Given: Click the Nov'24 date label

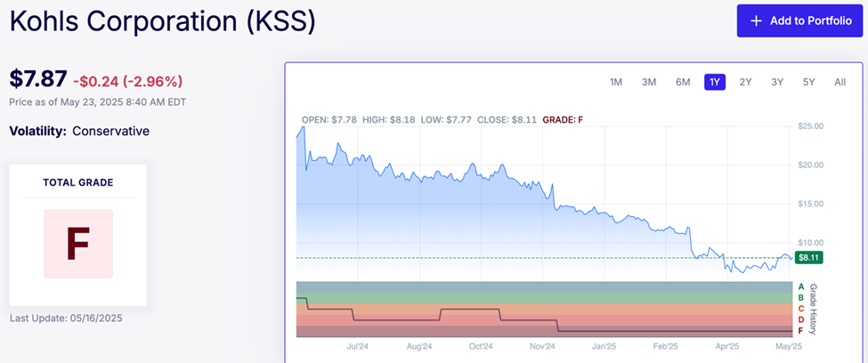Looking at the screenshot, I should [x=542, y=346].
